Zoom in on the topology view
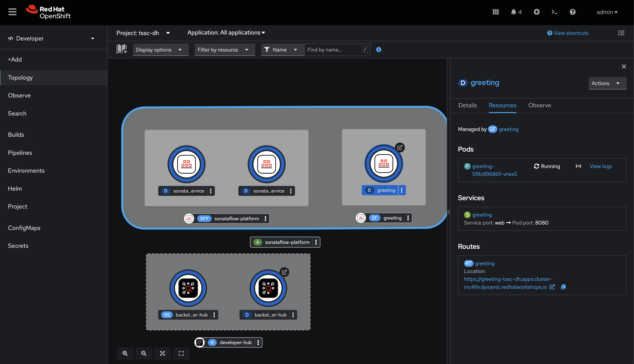Screen dimensions: 634x364 tap(125, 353)
